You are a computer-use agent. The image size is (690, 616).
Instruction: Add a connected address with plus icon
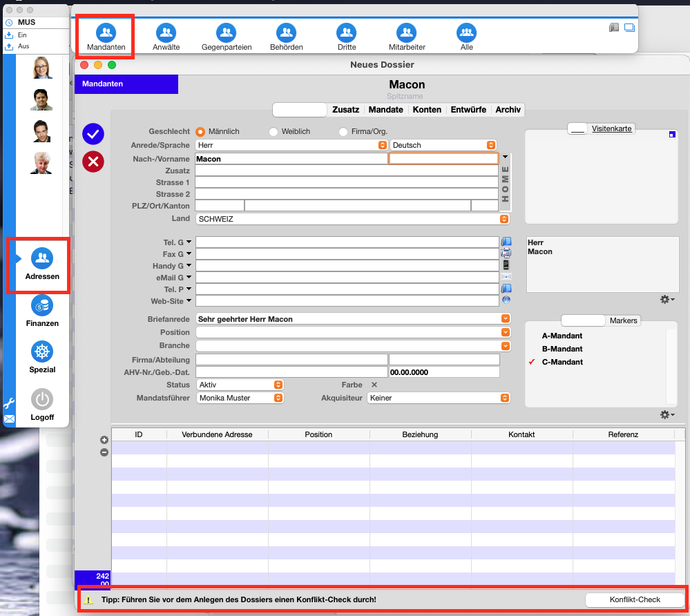point(104,440)
